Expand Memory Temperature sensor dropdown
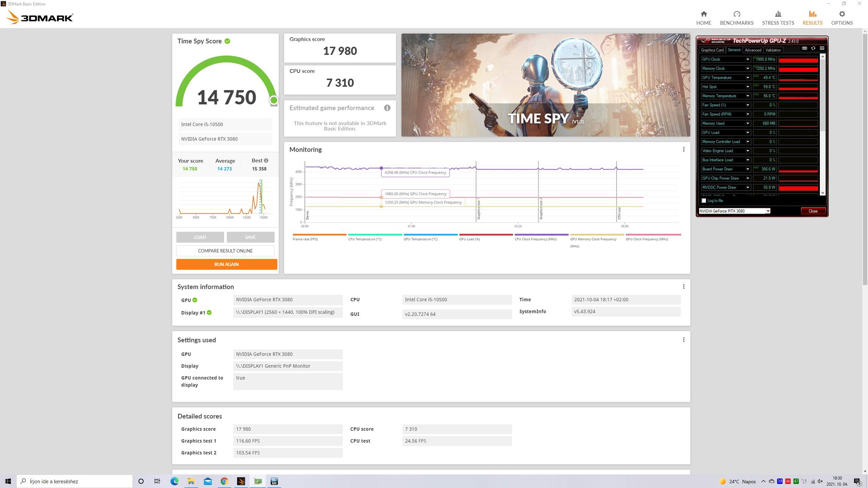Viewport: 868px width, 488px height. [747, 96]
